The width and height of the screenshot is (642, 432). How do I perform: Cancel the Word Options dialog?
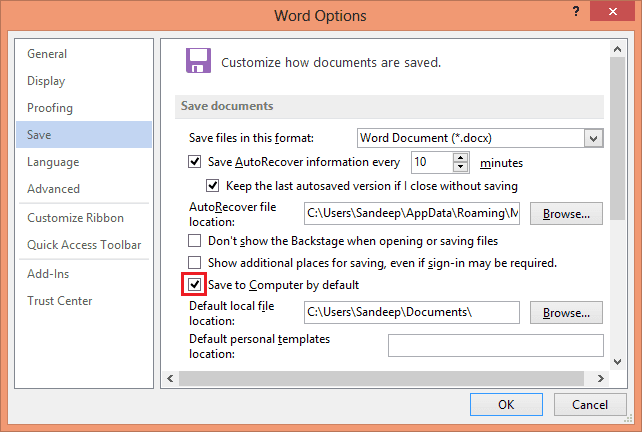click(590, 405)
